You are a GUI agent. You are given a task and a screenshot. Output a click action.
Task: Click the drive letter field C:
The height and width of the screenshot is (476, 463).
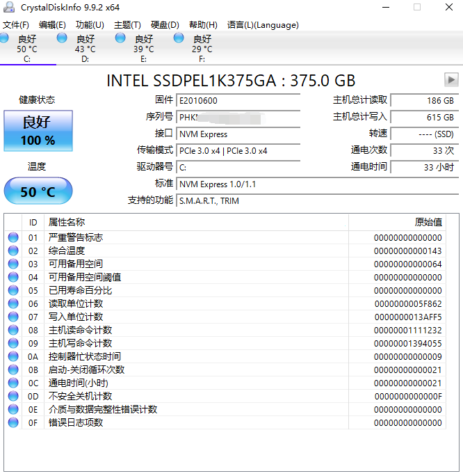pyautogui.click(x=238, y=167)
